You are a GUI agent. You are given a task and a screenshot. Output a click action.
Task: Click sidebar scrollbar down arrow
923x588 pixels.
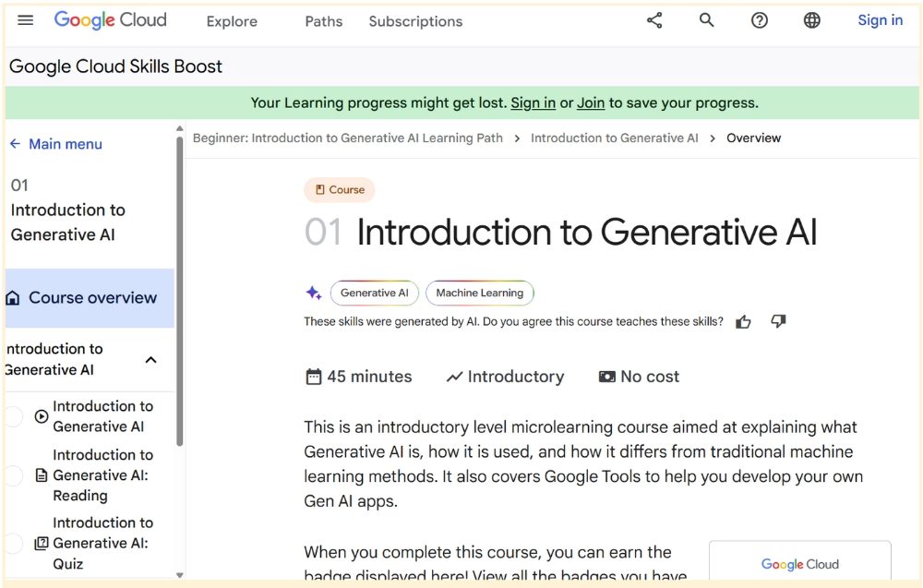(180, 575)
